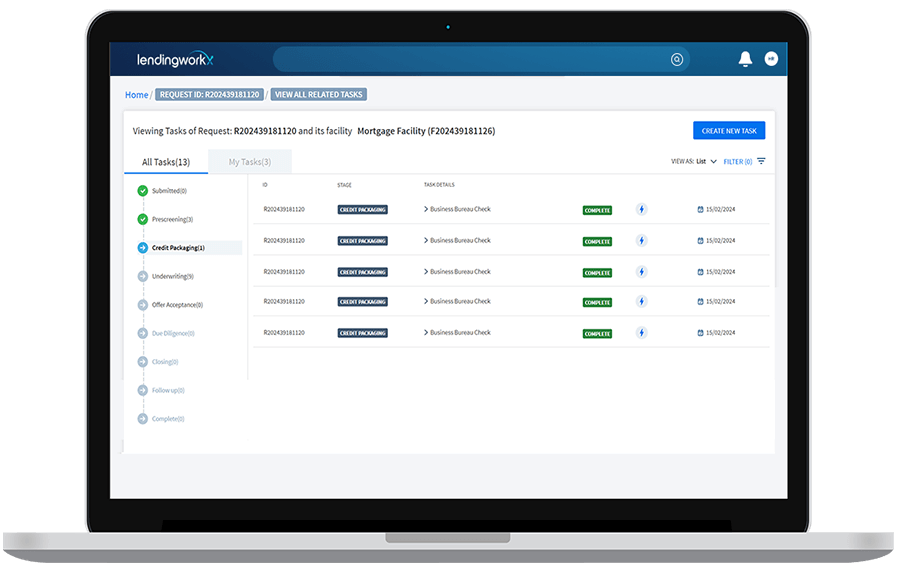
Task: Click the green check icon beside Submitted
Action: click(x=143, y=190)
